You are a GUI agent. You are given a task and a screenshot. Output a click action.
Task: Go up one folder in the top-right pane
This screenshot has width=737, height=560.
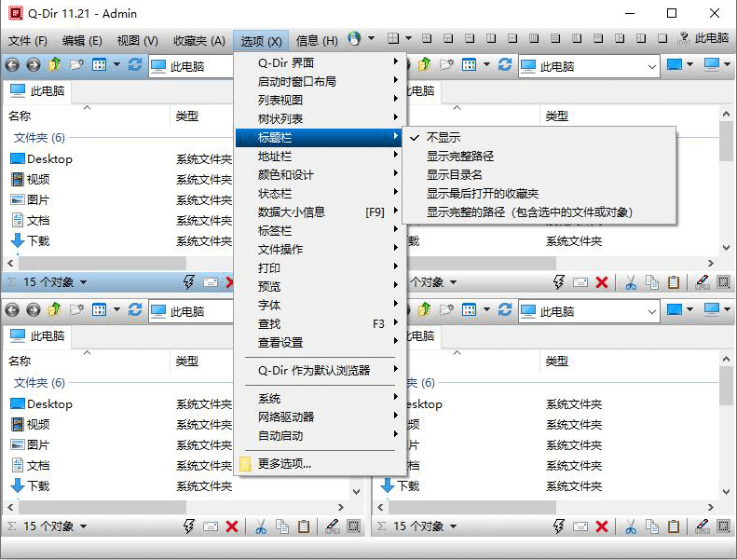tap(425, 64)
